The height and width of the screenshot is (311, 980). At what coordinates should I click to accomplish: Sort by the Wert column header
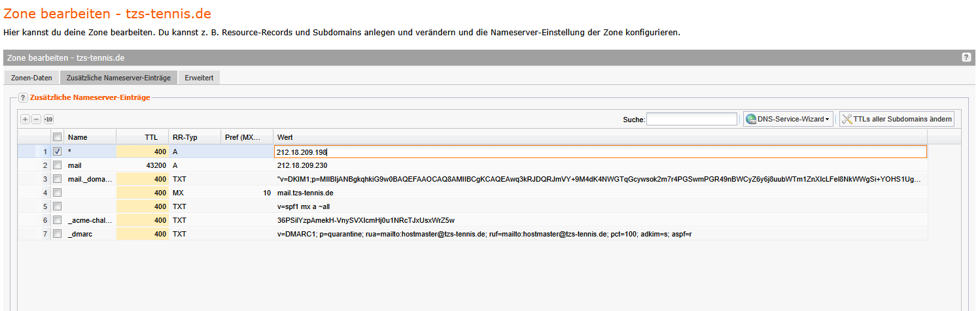601,137
